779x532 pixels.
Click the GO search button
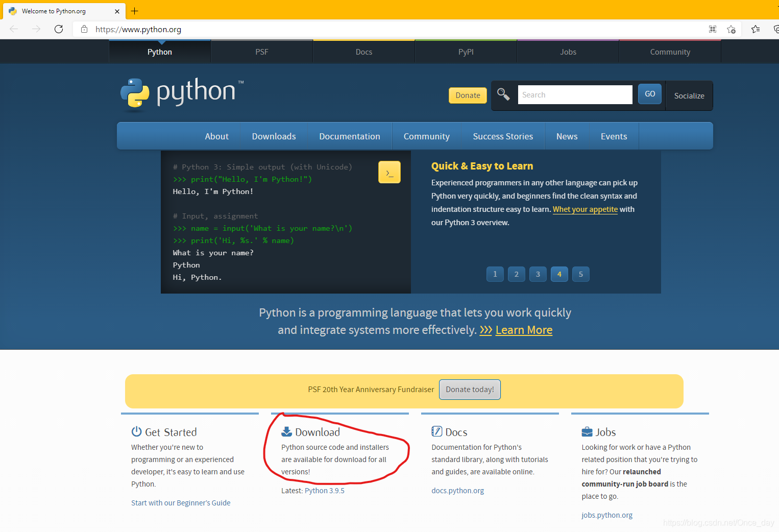pos(650,94)
